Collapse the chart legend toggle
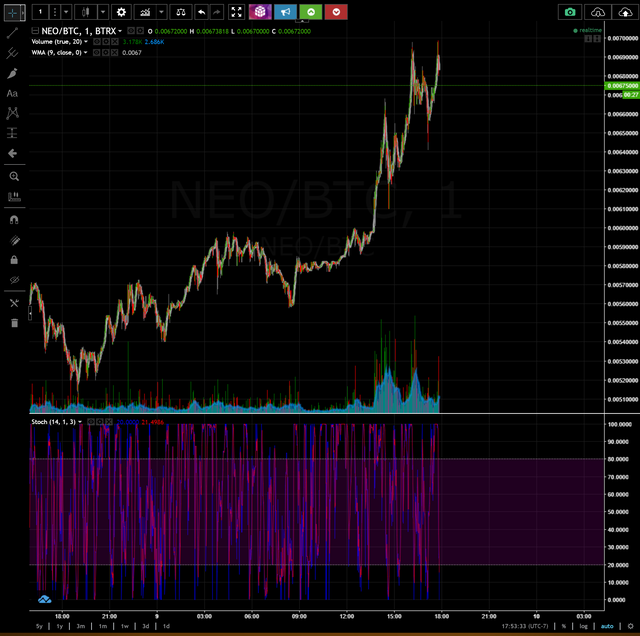This screenshot has height=636, width=640. [x=35, y=30]
